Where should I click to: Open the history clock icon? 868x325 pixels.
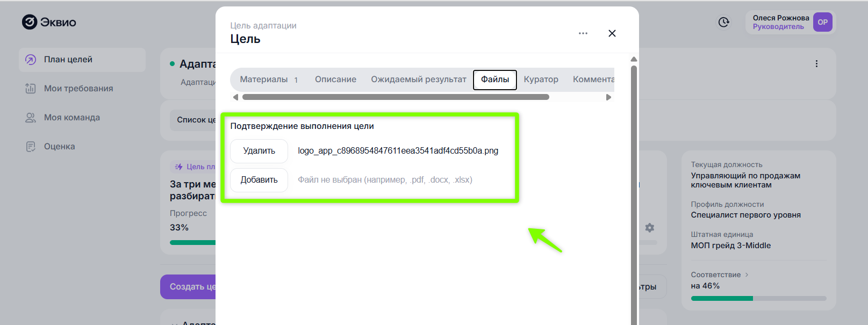tap(724, 22)
